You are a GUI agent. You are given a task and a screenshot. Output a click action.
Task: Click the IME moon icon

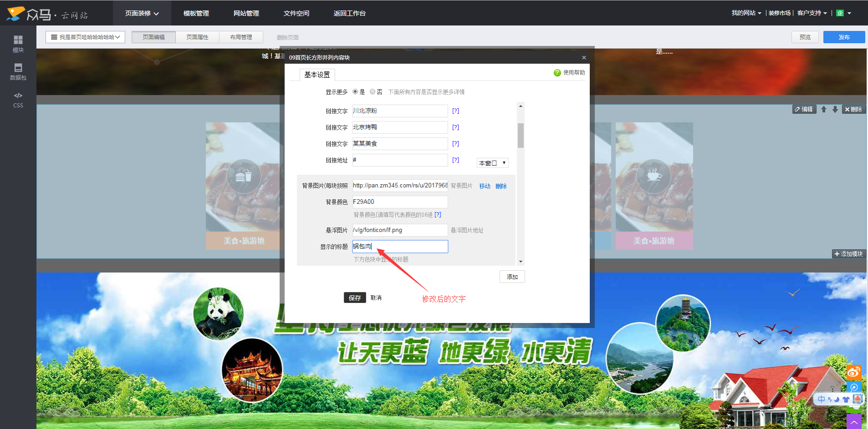tap(836, 399)
